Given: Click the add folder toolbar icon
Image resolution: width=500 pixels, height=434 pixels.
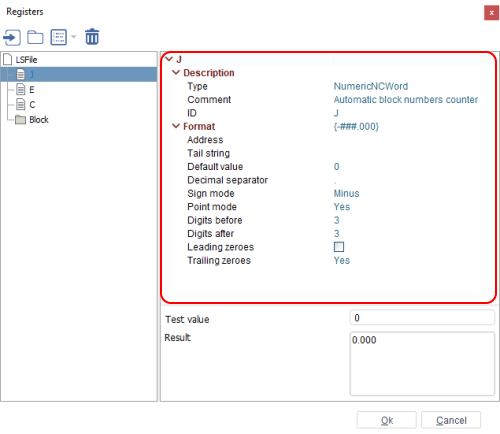Looking at the screenshot, I should [35, 37].
